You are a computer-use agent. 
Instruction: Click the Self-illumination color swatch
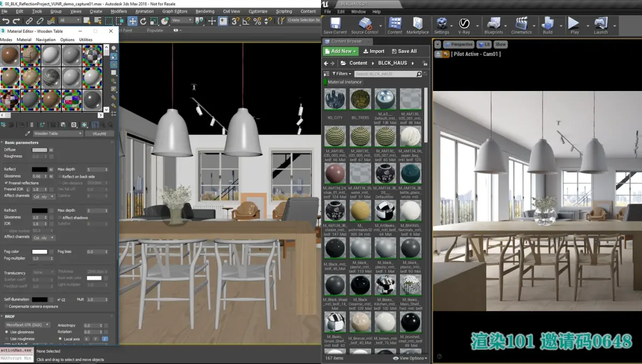pyautogui.click(x=40, y=300)
